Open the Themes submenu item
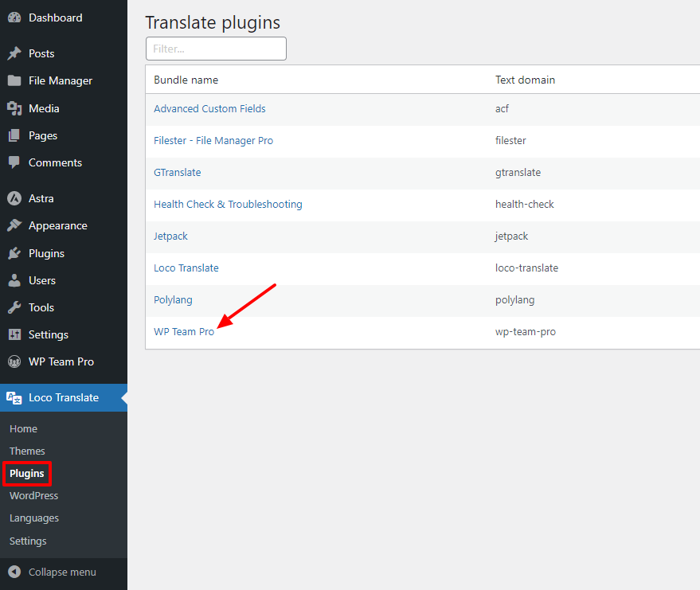Image resolution: width=700 pixels, height=590 pixels. tap(27, 451)
